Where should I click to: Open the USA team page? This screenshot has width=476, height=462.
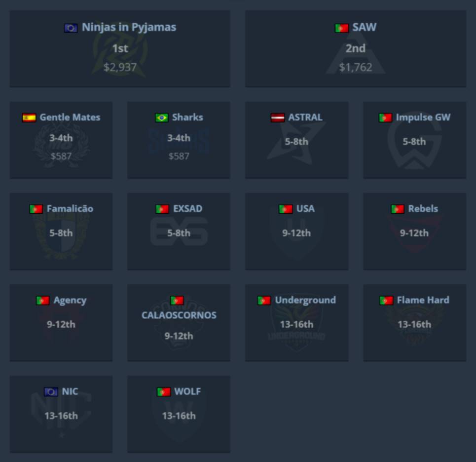click(305, 209)
